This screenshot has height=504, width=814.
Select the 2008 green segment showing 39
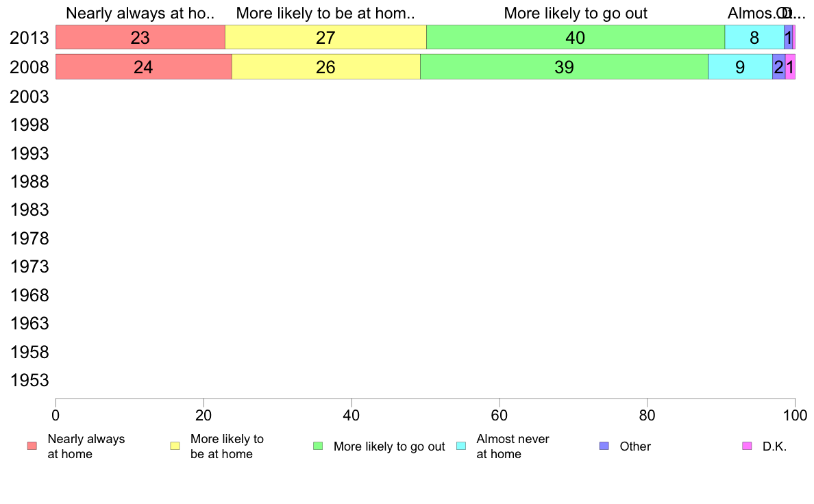[x=565, y=67]
